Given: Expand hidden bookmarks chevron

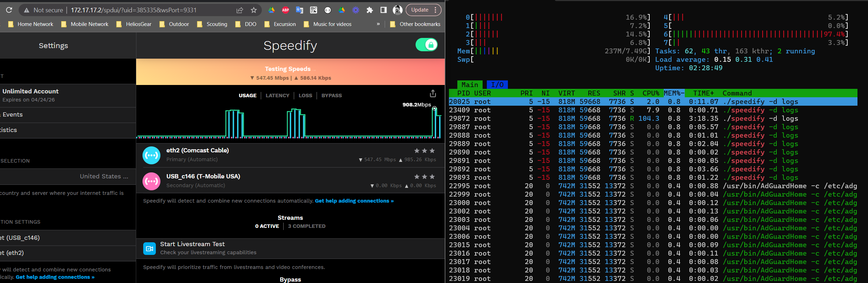Looking at the screenshot, I should click(378, 24).
